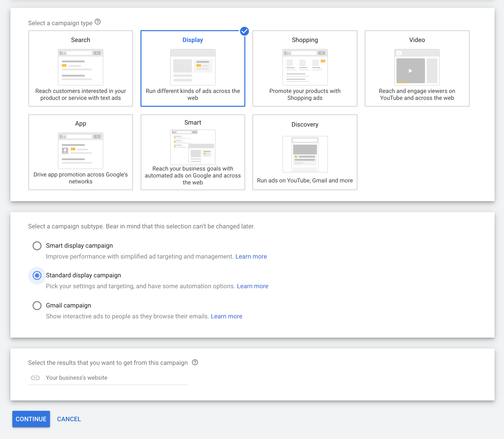Viewport: 504px width, 439px height.
Task: Click Learn more for Standard display campaign
Action: [252, 286]
